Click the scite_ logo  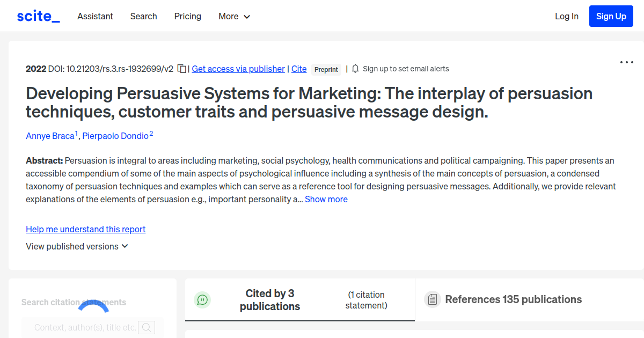[38, 16]
